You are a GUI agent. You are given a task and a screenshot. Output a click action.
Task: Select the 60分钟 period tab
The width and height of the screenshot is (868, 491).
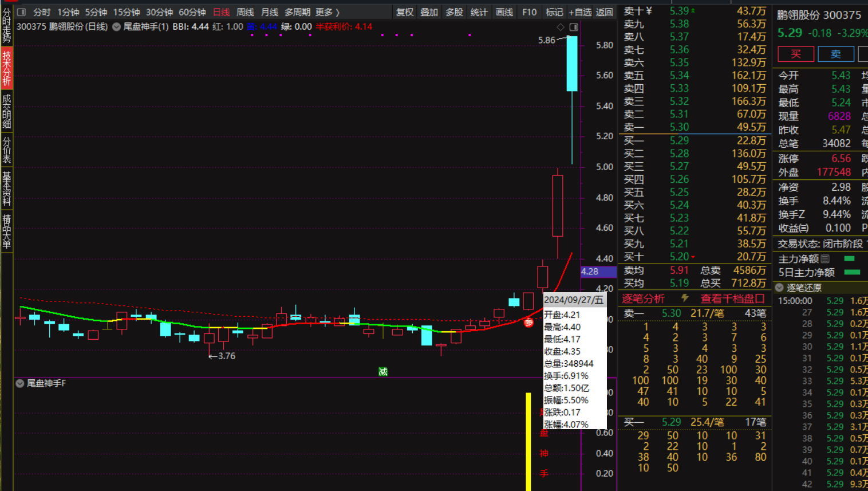pos(192,12)
